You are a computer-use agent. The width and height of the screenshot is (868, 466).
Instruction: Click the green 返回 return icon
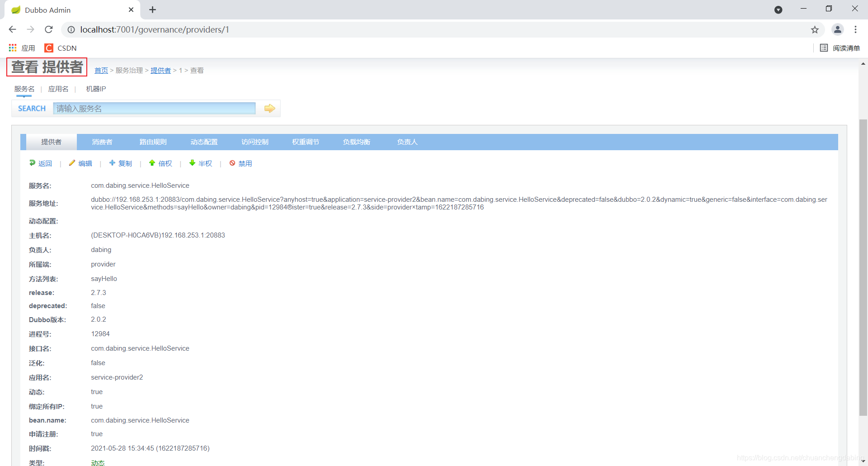32,163
